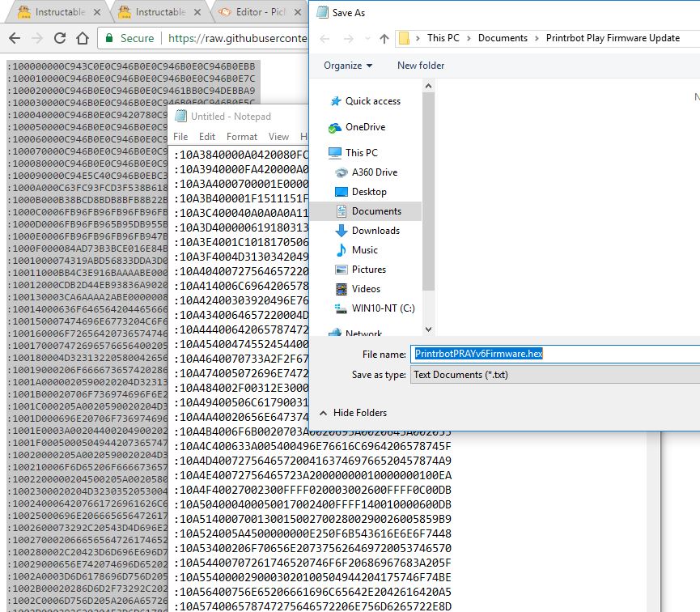700x612 pixels.
Task: Go back in Save As dialog
Action: tap(325, 39)
